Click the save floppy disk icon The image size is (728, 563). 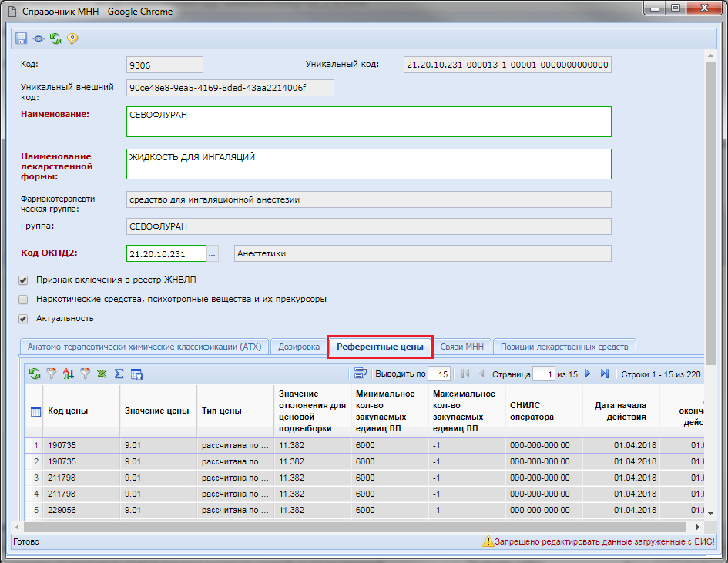pyautogui.click(x=21, y=39)
